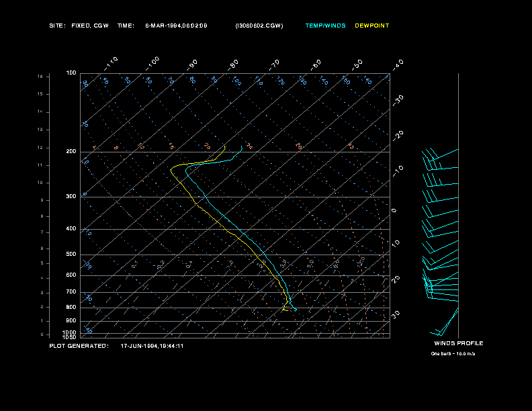Click the '-10' isotherm label on right edge

[398, 171]
